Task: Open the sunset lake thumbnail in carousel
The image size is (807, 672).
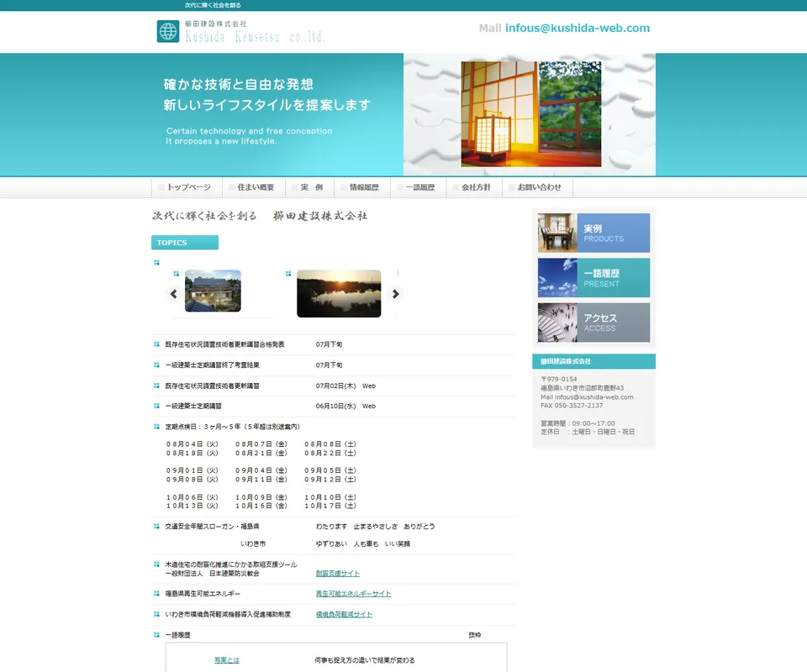Action: coord(339,294)
